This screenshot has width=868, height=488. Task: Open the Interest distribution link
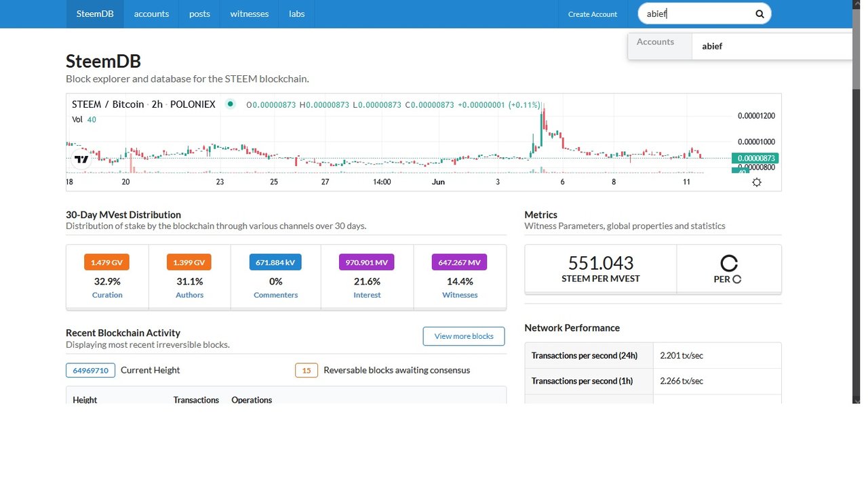367,295
